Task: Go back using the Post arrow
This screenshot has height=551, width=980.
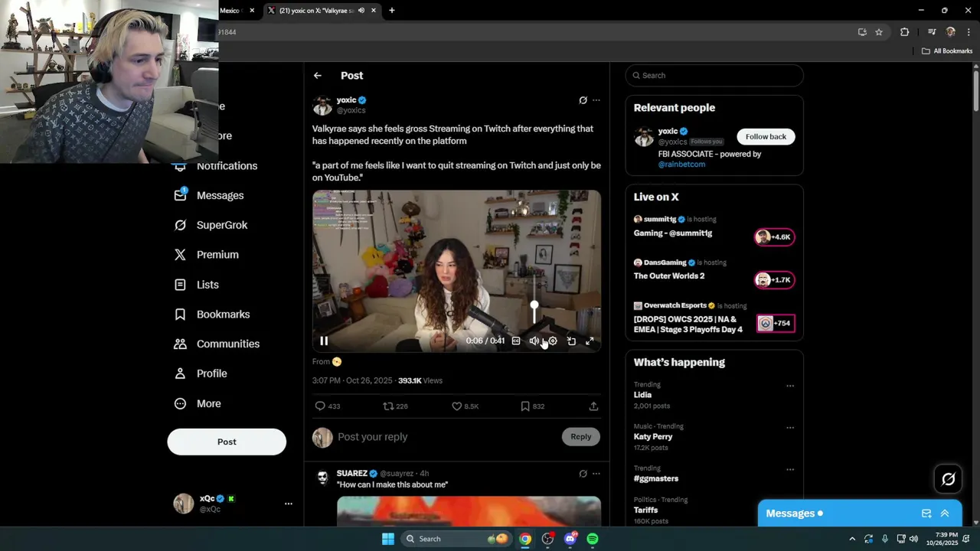Action: click(317, 76)
